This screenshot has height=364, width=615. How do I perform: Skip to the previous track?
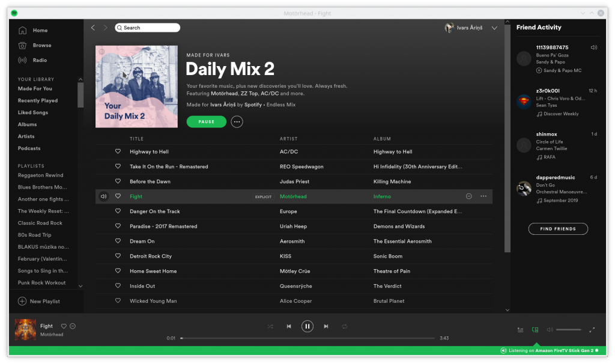pyautogui.click(x=289, y=326)
